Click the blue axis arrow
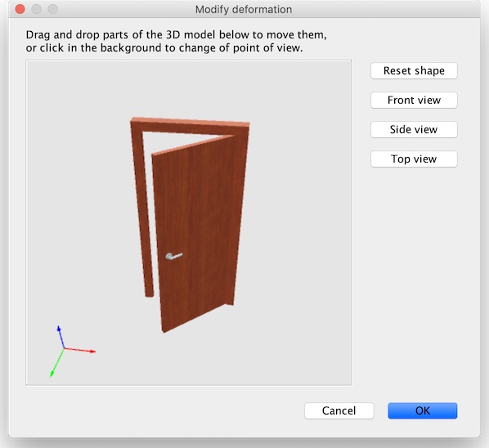This screenshot has height=448, width=489. click(61, 337)
